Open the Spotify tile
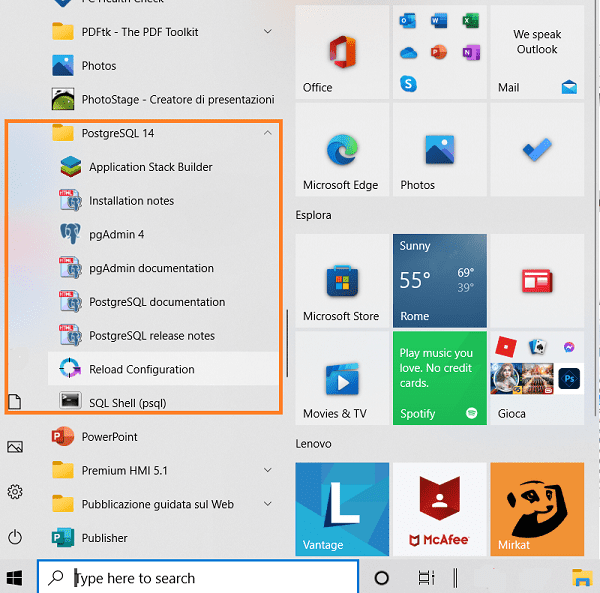The height and width of the screenshot is (593, 600). pos(440,378)
